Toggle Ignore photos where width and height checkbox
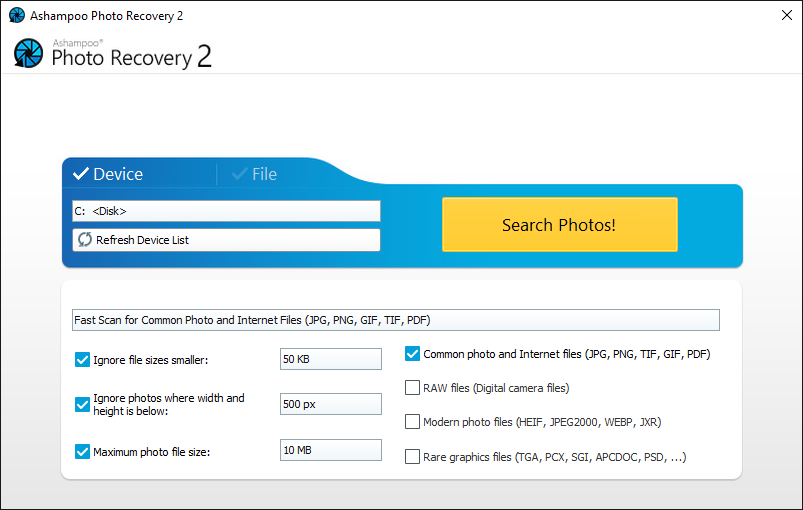The height and width of the screenshot is (510, 803). point(82,405)
